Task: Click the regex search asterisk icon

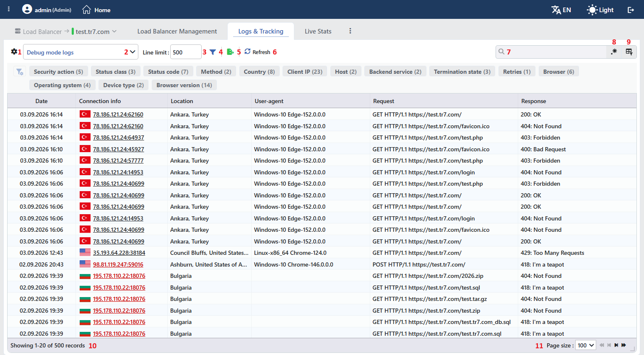Action: pos(614,52)
